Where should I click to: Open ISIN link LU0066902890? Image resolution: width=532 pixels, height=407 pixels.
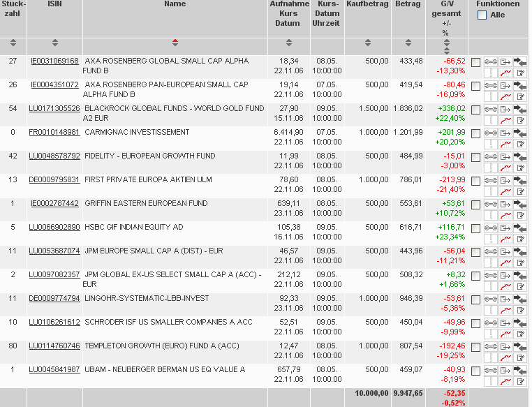pos(54,228)
